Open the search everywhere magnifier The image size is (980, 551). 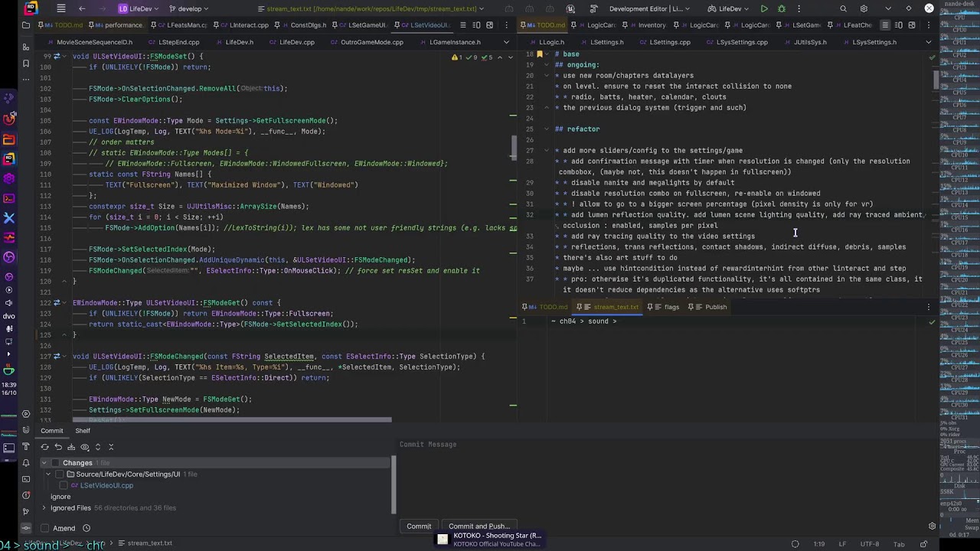point(843,9)
